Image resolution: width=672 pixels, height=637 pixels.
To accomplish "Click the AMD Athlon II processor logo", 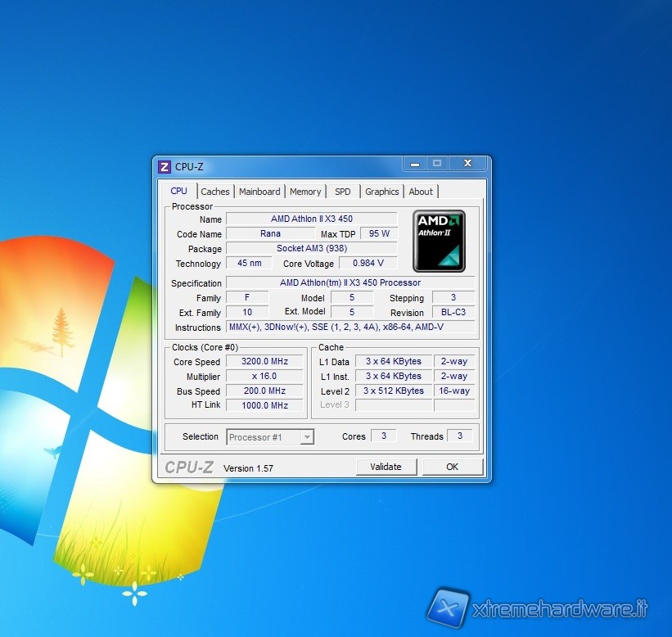I will click(439, 241).
